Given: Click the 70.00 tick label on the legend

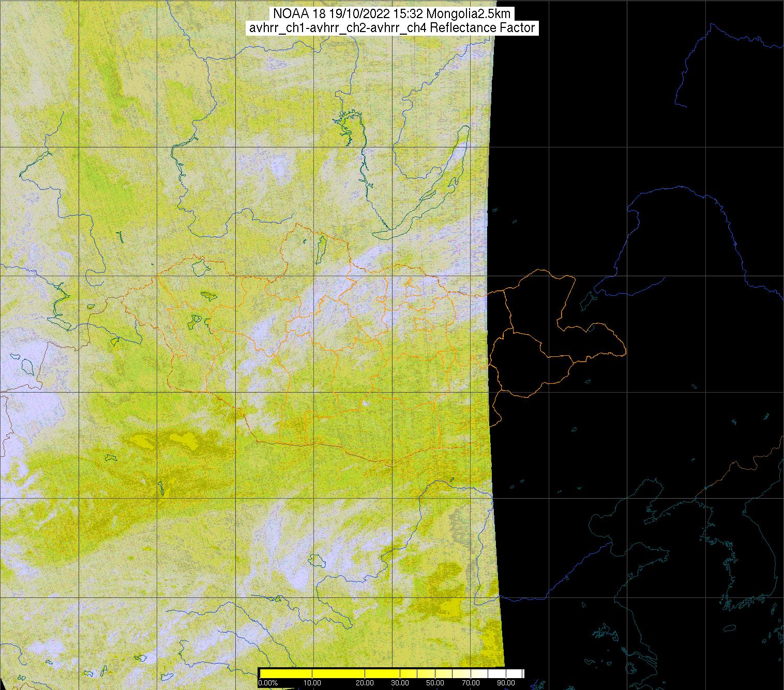Looking at the screenshot, I should tap(471, 683).
